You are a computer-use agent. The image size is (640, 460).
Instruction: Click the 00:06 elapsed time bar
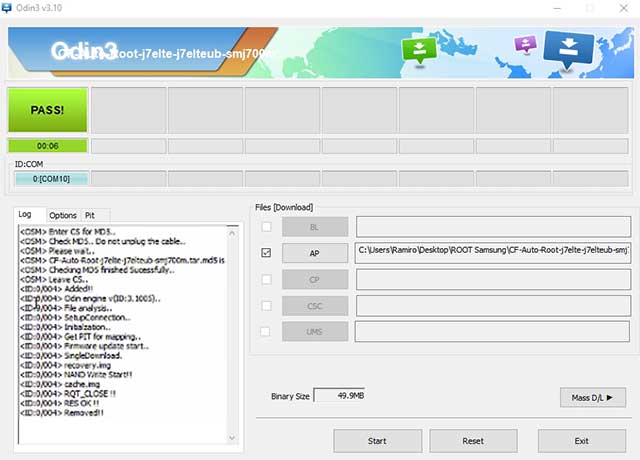pos(48,146)
